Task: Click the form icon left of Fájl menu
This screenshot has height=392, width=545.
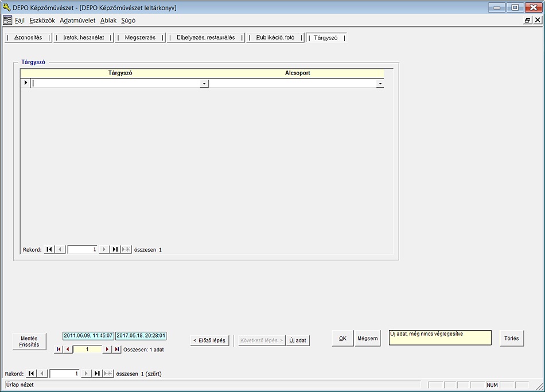Action: coord(7,20)
